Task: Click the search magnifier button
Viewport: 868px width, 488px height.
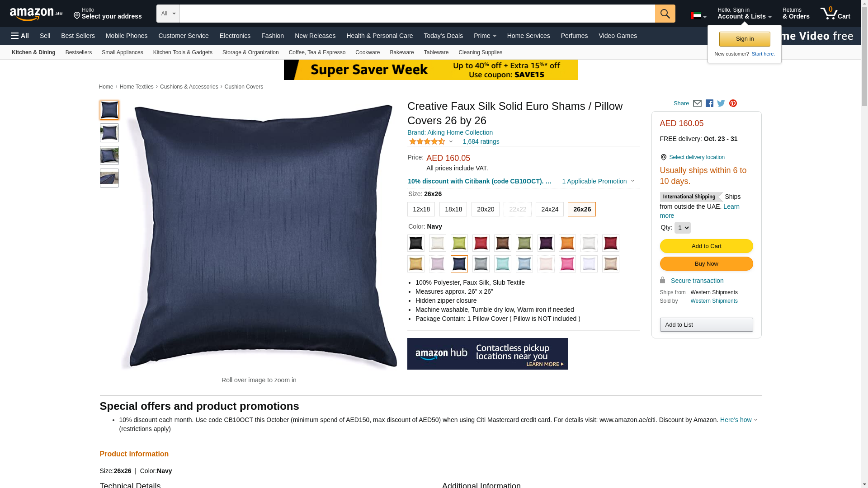Action: (665, 14)
